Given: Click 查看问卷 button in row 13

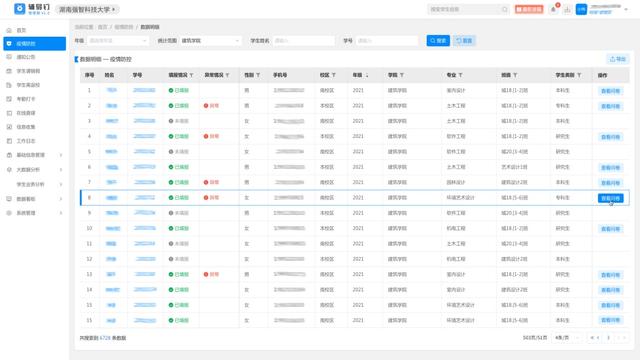Looking at the screenshot, I should point(611,275).
